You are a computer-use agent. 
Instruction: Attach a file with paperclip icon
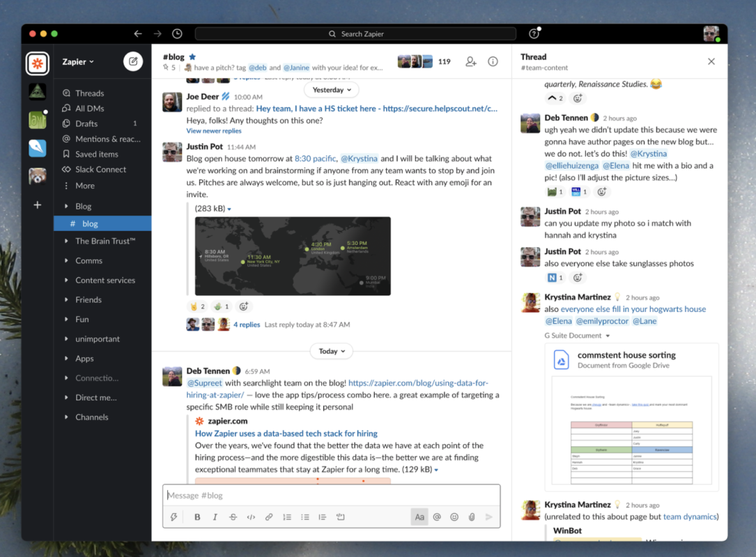(472, 517)
